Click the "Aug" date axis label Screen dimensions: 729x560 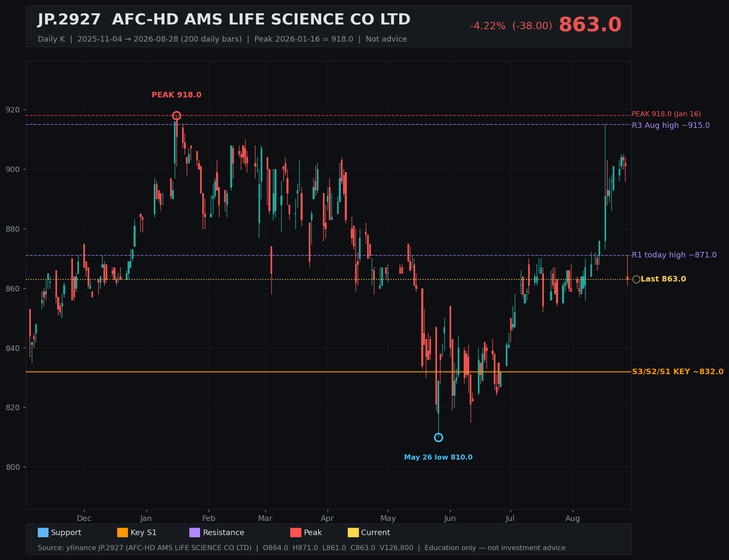[x=573, y=518]
